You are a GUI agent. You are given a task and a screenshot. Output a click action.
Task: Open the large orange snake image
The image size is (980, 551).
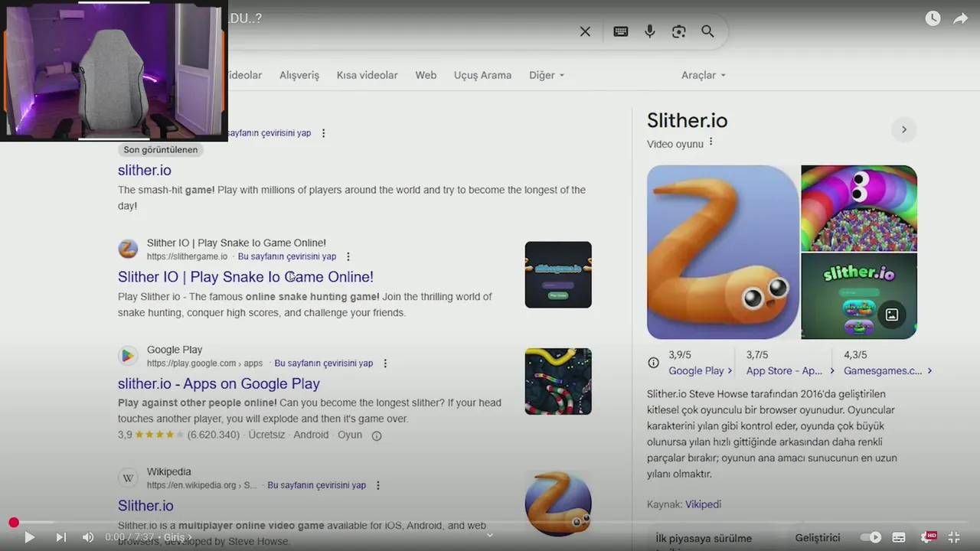click(723, 252)
